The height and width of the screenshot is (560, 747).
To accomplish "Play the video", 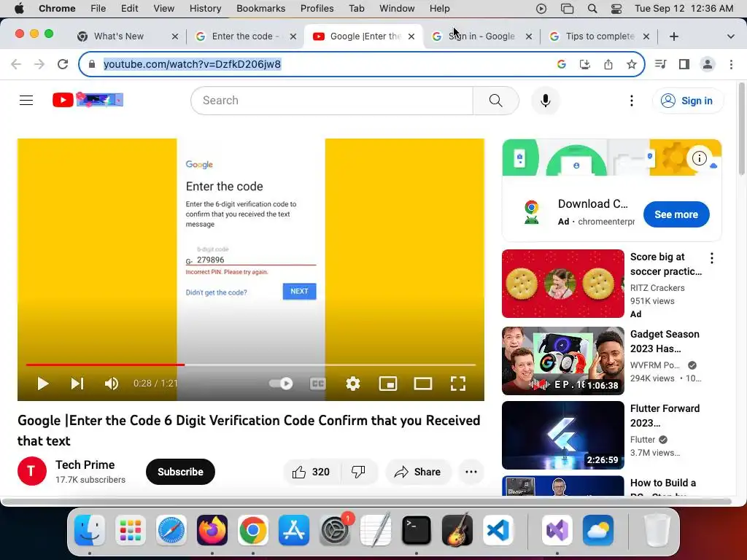I will point(43,384).
